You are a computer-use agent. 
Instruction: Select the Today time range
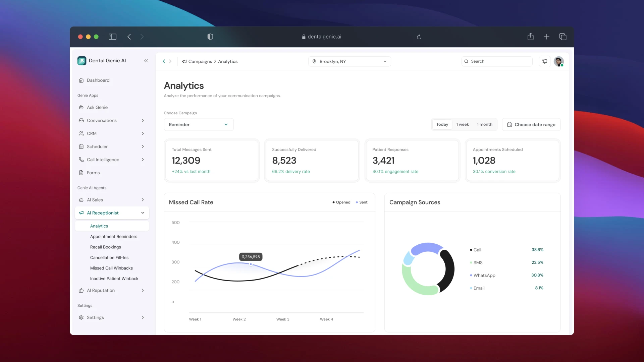pos(442,124)
